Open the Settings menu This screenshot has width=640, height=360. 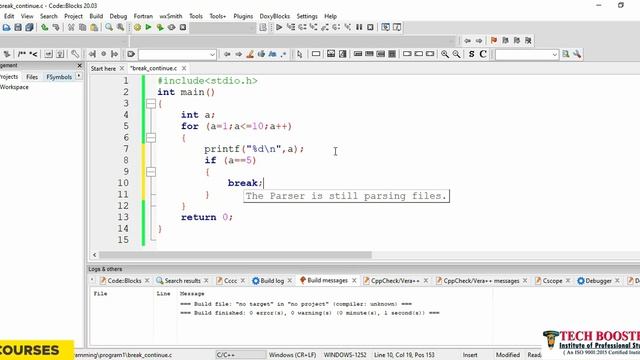point(307,16)
